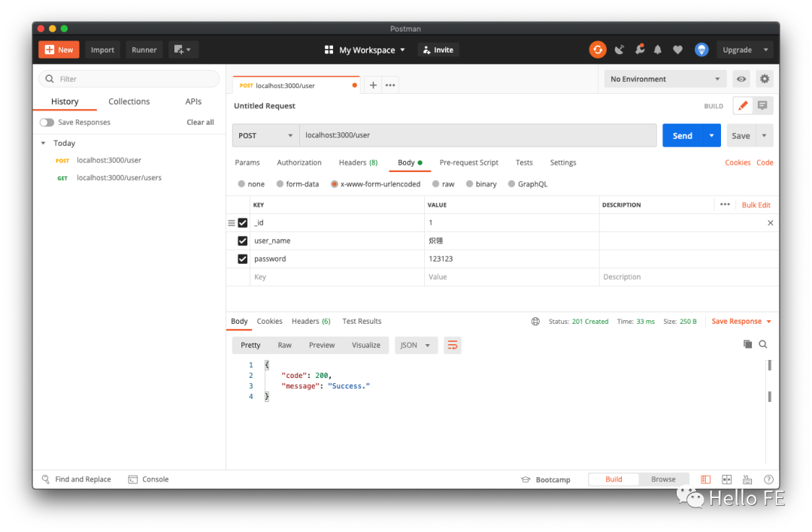Click the blue Send button
This screenshot has width=812, height=532.
682,135
